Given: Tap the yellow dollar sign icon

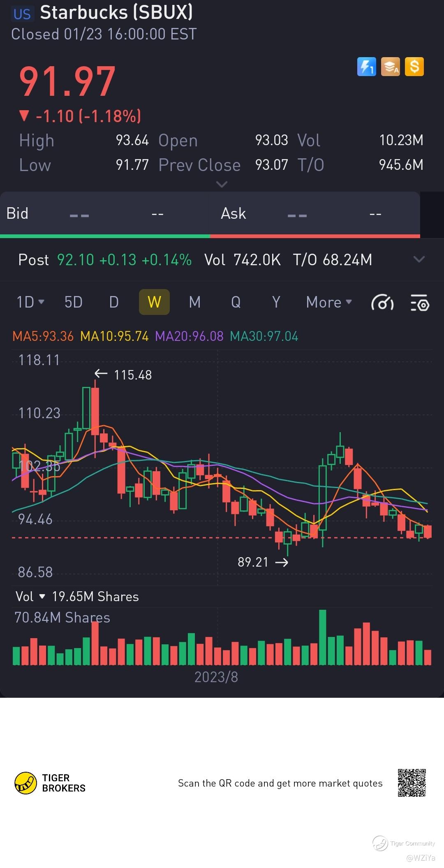Looking at the screenshot, I should [x=414, y=67].
